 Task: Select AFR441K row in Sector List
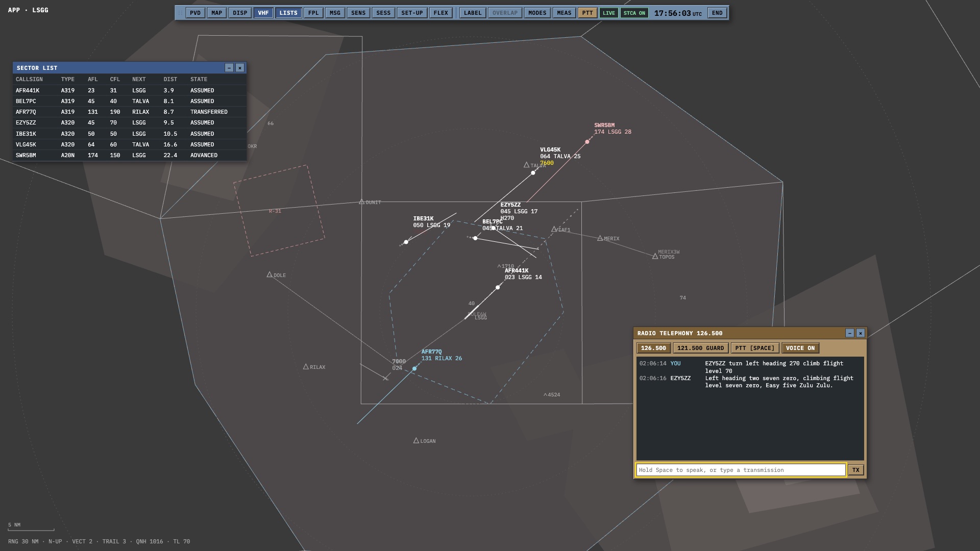[x=130, y=90]
